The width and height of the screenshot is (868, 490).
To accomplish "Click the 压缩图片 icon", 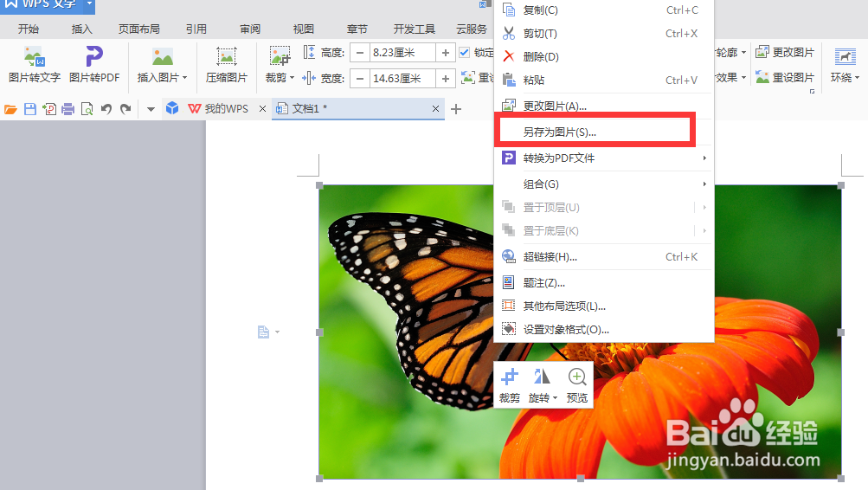I will click(x=227, y=56).
